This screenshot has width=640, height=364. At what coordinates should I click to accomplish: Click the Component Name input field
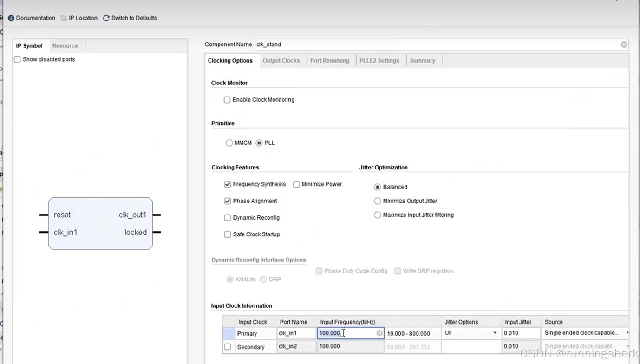(x=441, y=45)
